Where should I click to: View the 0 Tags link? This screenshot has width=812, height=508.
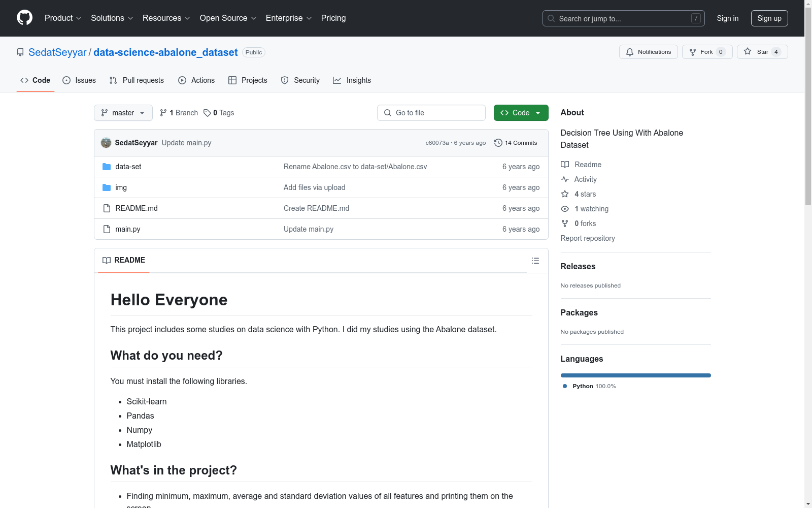pyautogui.click(x=219, y=113)
